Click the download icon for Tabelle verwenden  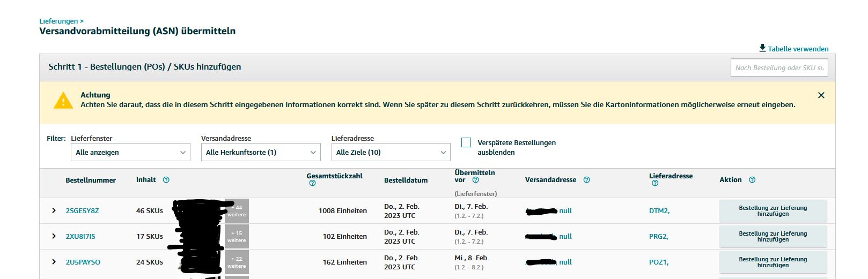(x=762, y=48)
